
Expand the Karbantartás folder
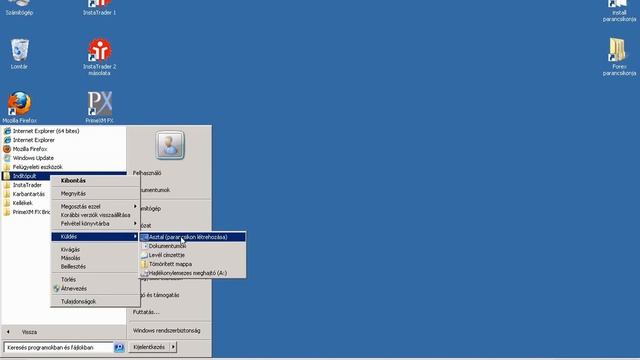coord(29,194)
